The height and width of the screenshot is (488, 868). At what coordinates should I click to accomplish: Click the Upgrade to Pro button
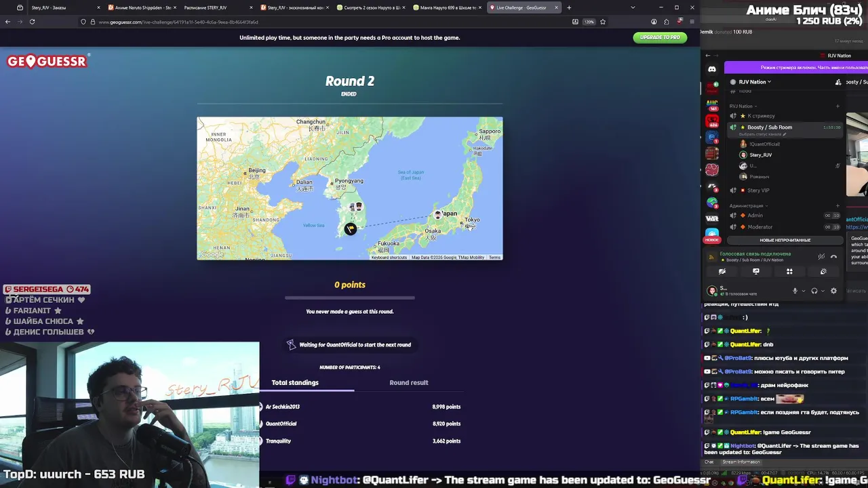[x=660, y=37]
